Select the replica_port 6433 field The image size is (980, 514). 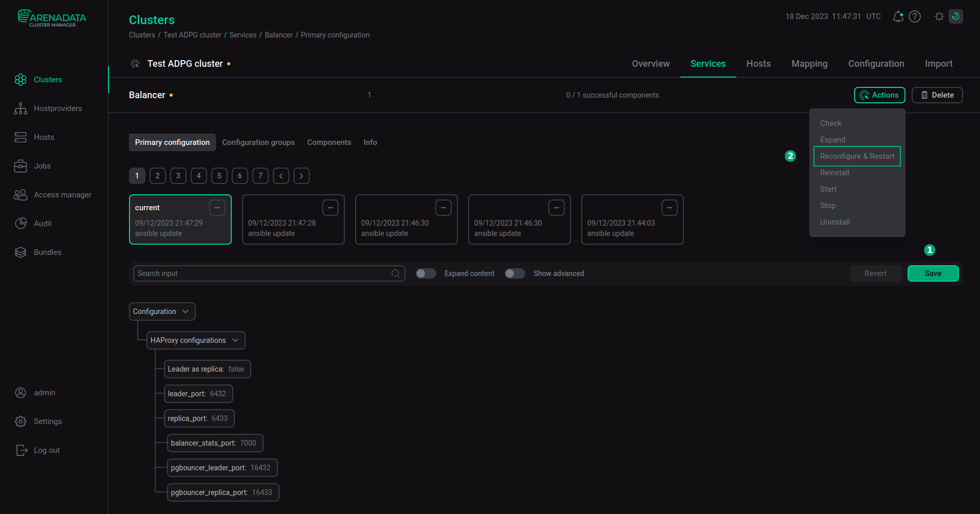click(199, 418)
